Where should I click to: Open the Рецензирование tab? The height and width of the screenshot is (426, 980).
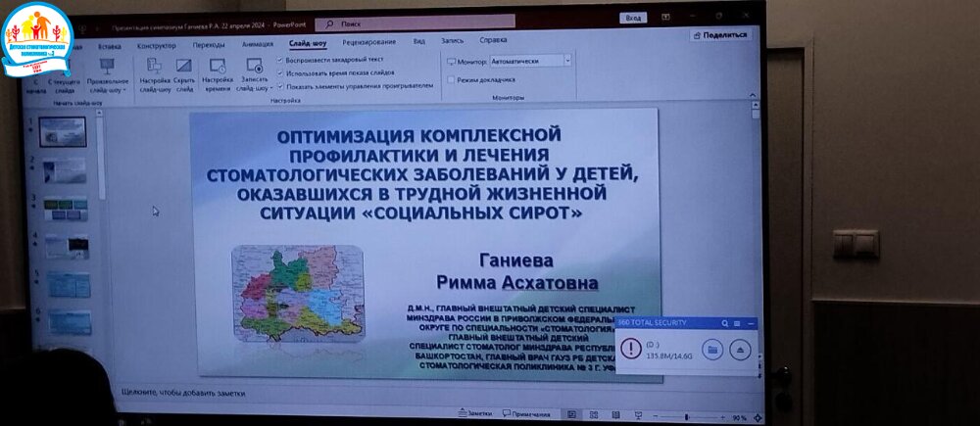(368, 42)
